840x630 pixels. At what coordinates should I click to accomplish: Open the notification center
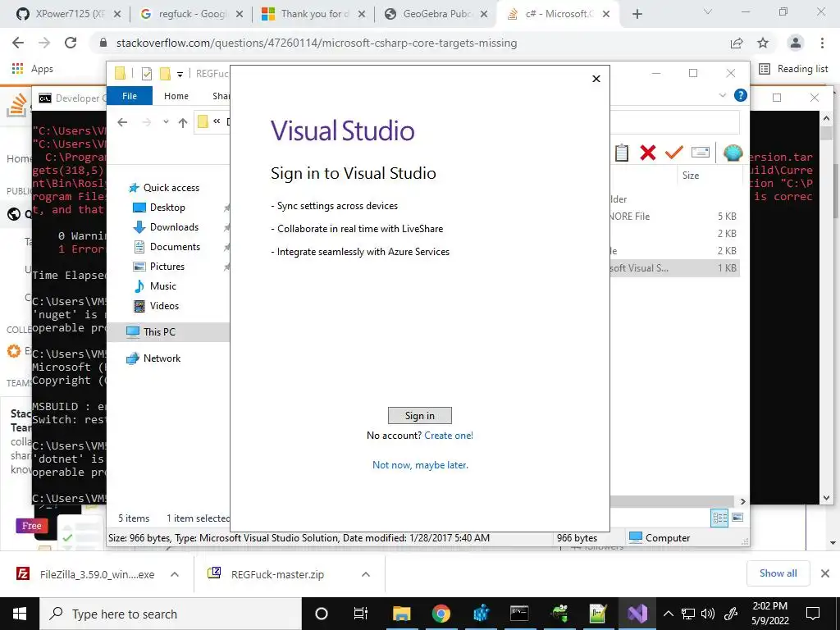click(x=813, y=614)
